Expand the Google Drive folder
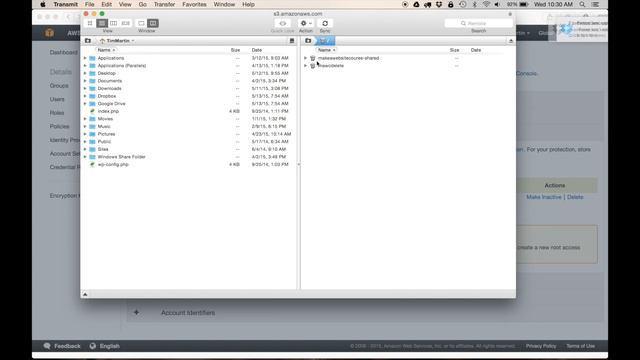 point(85,104)
